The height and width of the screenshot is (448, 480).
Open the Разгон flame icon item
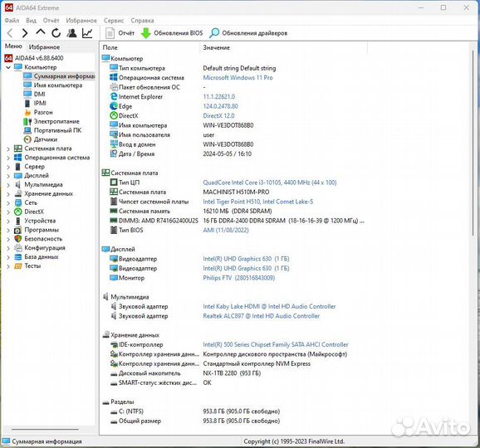click(x=27, y=112)
